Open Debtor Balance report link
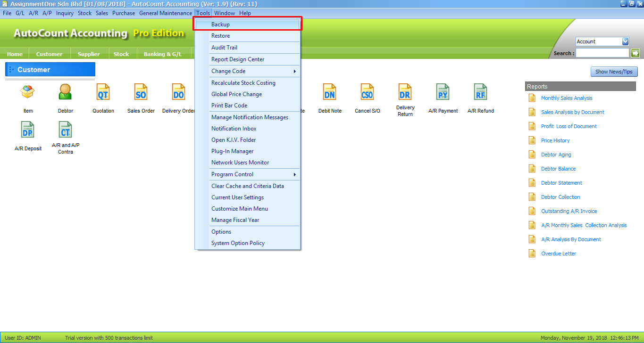 tap(559, 169)
